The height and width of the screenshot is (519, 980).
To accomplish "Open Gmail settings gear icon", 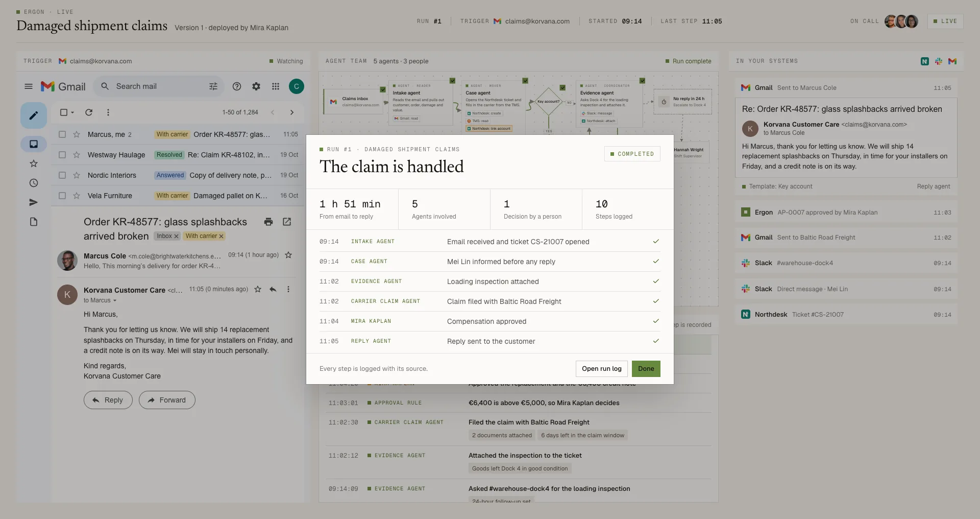I will (x=256, y=86).
